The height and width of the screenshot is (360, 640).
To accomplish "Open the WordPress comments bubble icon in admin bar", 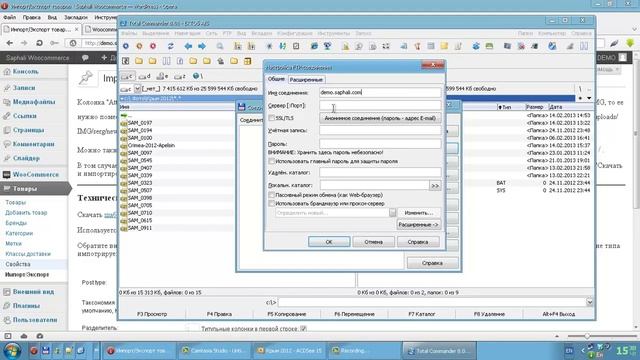I will click(85, 58).
